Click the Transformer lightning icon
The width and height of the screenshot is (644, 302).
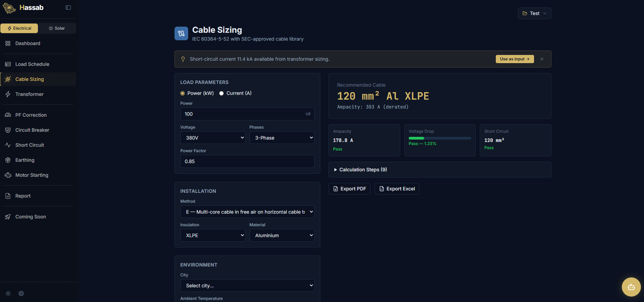(x=8, y=94)
